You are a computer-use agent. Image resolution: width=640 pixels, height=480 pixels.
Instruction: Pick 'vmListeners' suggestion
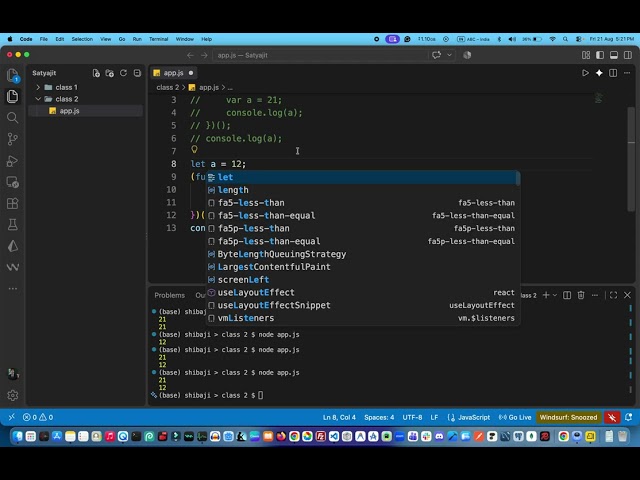(x=361, y=318)
